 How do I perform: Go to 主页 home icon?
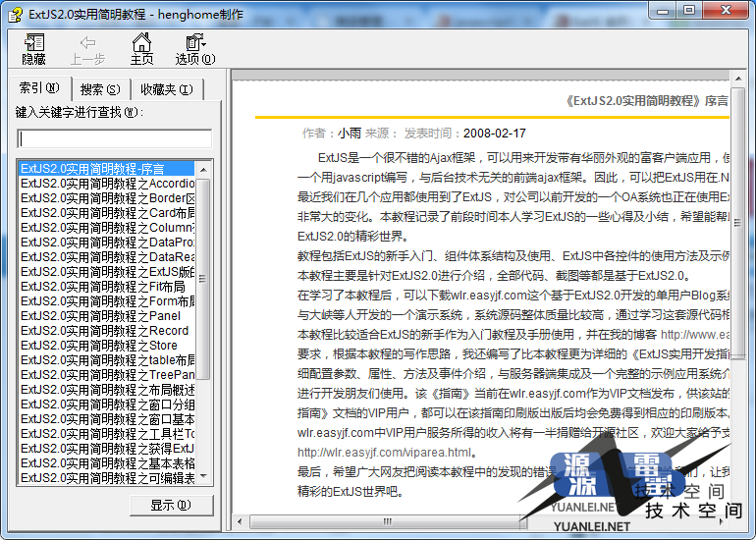[x=141, y=49]
